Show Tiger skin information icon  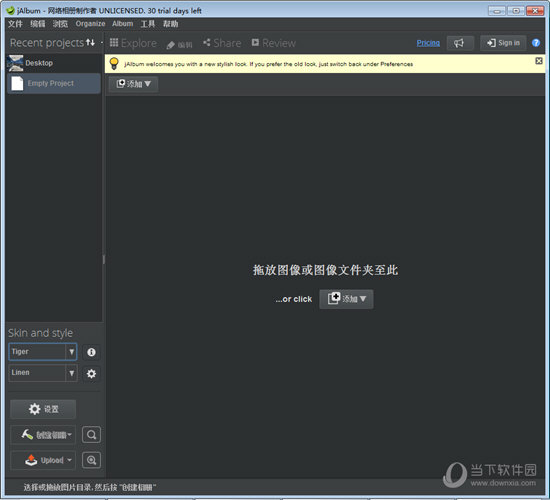click(91, 352)
